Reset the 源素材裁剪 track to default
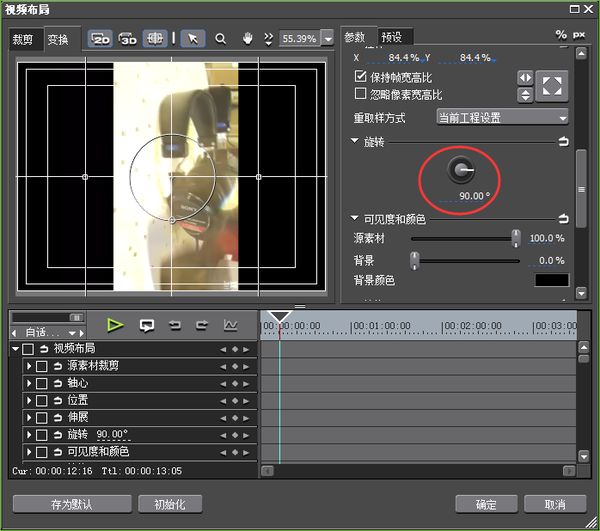600x531 pixels. pyautogui.click(x=57, y=366)
